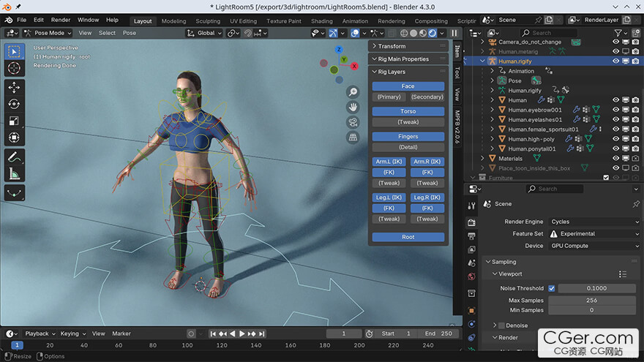Activate the Cursor tool
This screenshot has width=644, height=362.
coord(15,68)
